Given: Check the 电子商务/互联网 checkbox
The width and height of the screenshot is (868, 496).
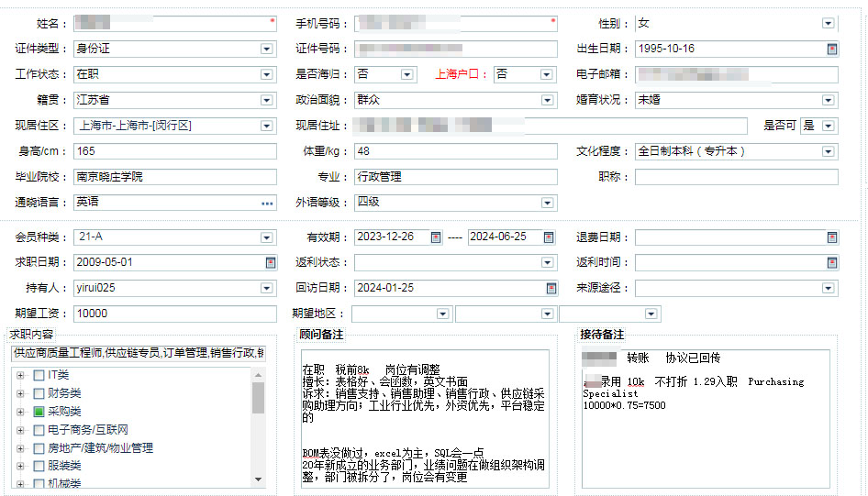Looking at the screenshot, I should (x=39, y=430).
